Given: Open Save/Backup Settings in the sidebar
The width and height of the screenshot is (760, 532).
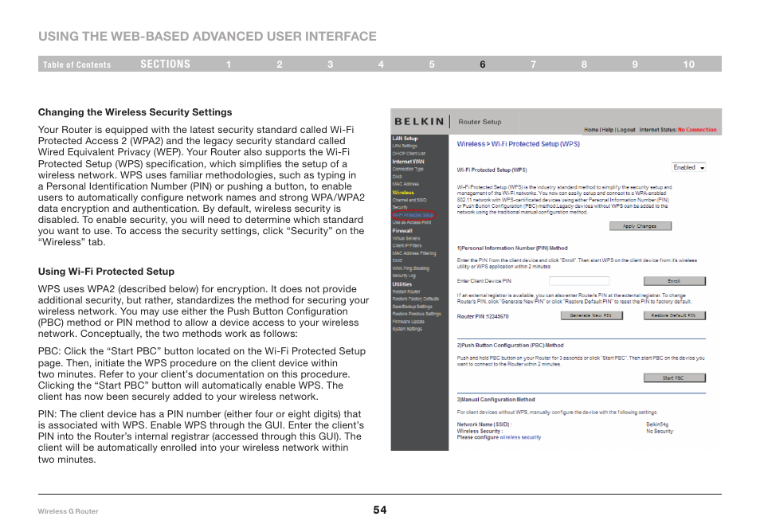Looking at the screenshot, I should [x=412, y=307].
